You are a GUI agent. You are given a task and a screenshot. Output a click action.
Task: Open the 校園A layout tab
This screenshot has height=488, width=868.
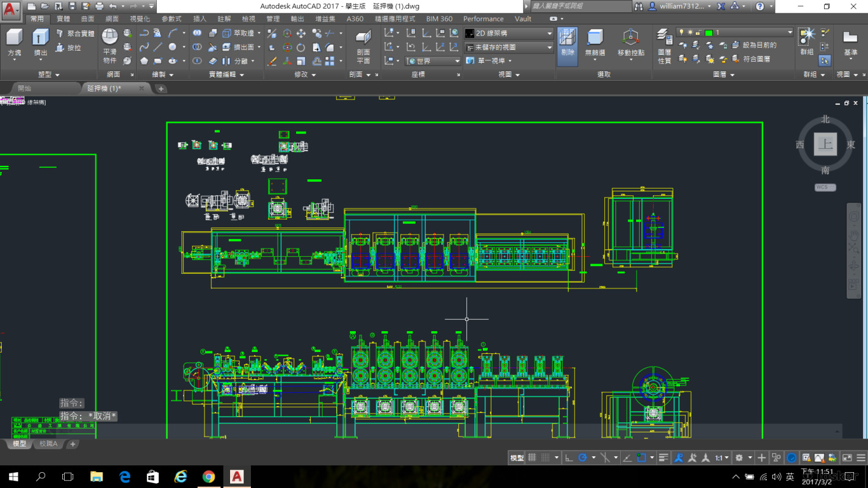48,444
